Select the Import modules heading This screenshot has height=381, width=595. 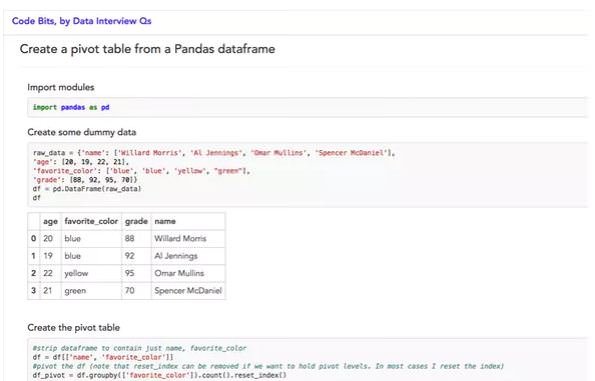[x=61, y=87]
